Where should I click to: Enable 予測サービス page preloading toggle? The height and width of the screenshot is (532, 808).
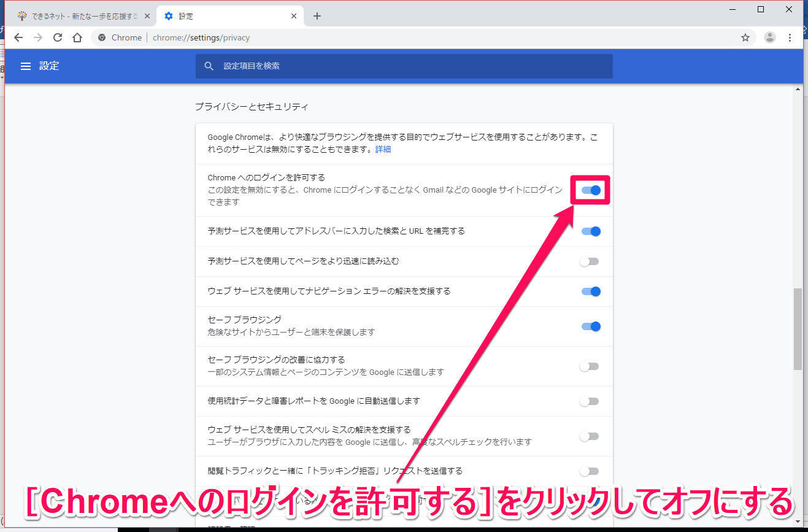click(590, 261)
